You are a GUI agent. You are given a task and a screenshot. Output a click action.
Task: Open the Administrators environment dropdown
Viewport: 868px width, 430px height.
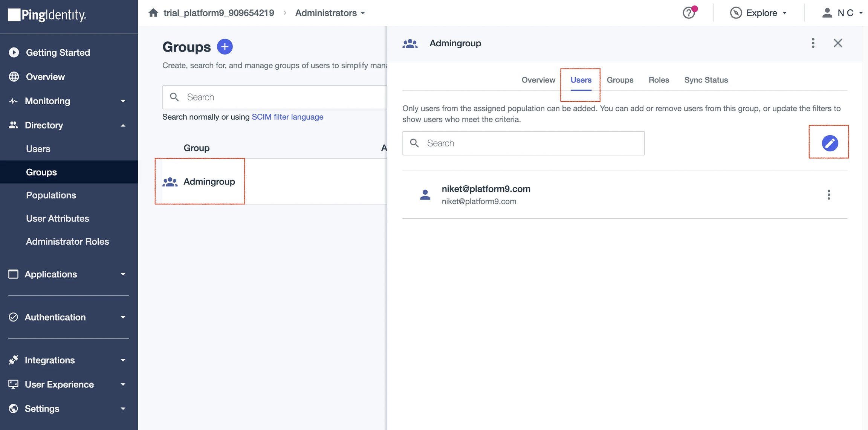330,13
